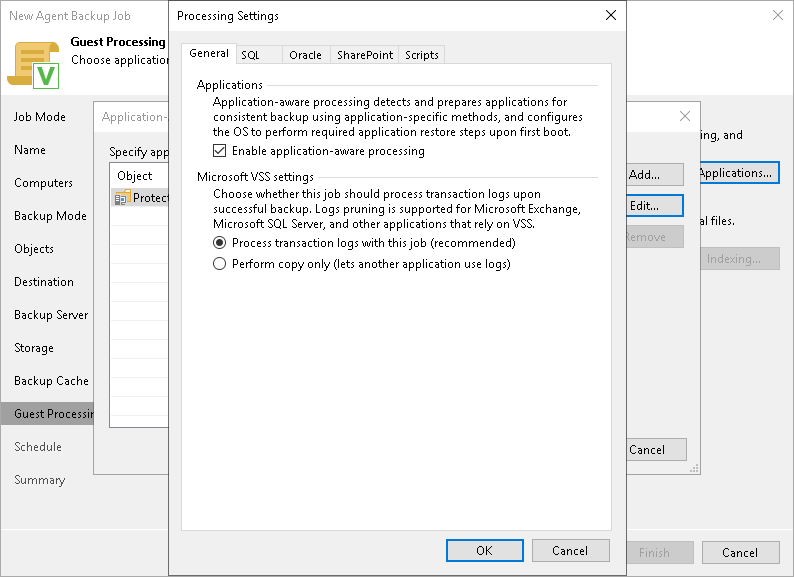
Task: Click Add... in the options window
Action: [655, 175]
